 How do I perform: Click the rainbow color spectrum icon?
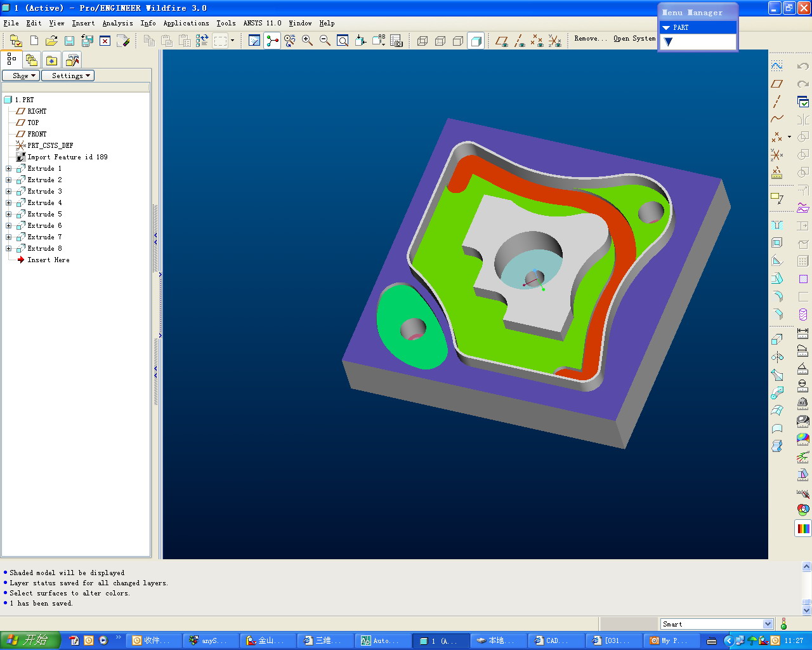tap(803, 528)
